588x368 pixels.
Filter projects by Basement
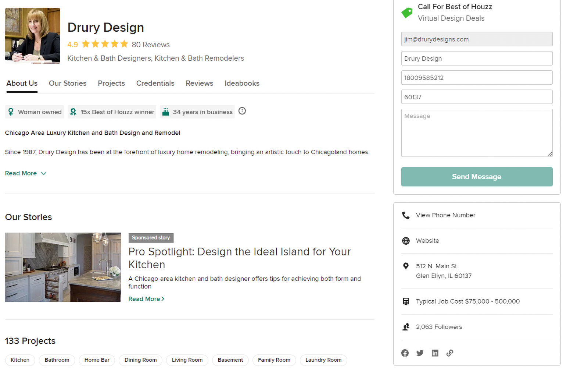click(230, 360)
